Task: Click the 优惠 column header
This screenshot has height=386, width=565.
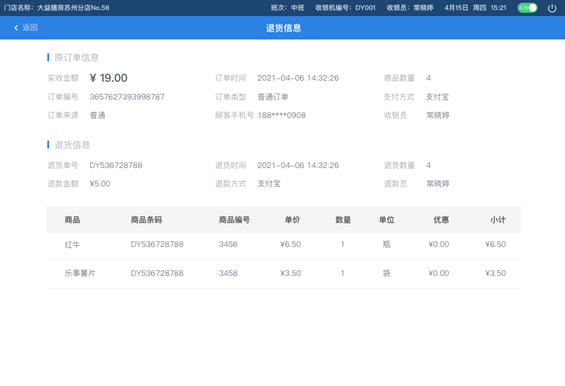Action: click(x=441, y=219)
